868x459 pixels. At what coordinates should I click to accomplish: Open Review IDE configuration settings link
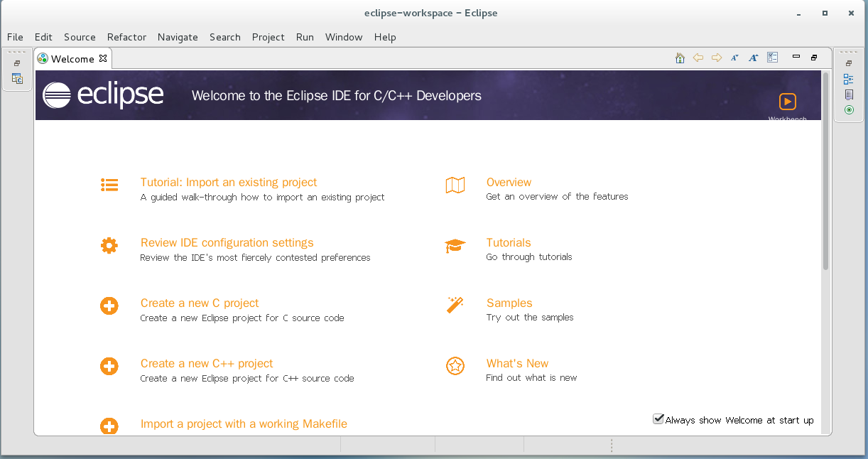[x=227, y=243]
